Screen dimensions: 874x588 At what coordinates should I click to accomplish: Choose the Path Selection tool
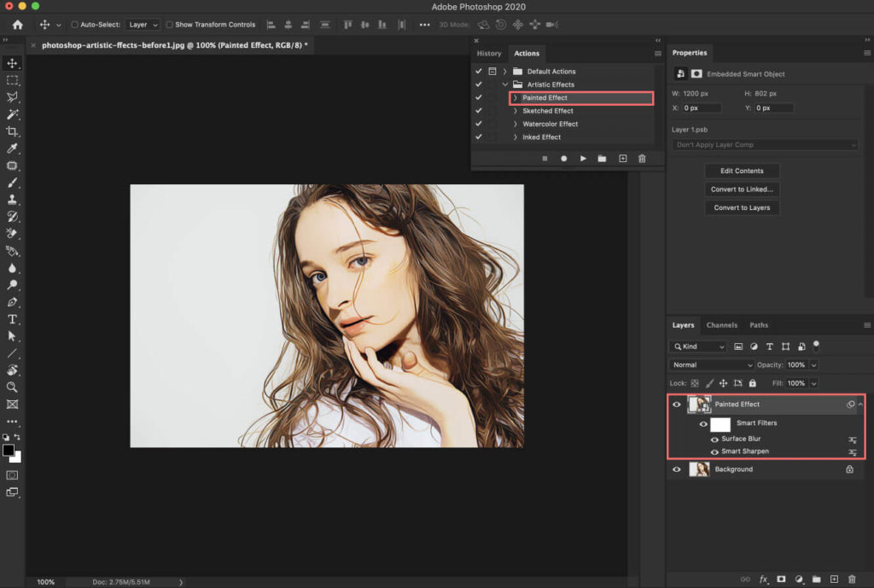click(x=12, y=336)
